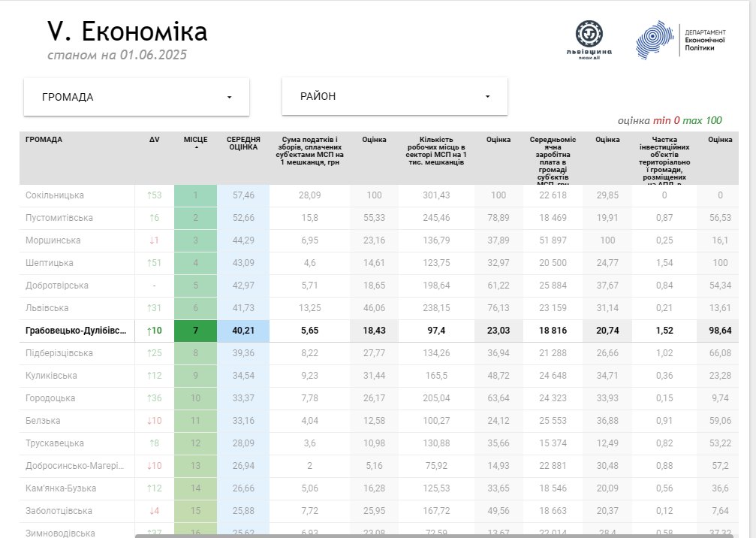The width and height of the screenshot is (756, 538).
Task: Click average score 40,21 highlighted blue cell
Action: click(x=243, y=331)
